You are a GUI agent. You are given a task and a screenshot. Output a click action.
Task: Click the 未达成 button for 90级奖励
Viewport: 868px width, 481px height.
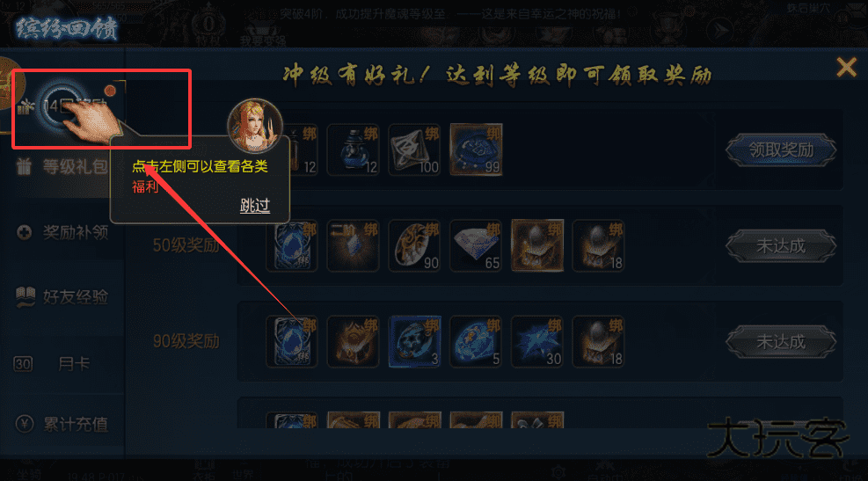781,341
